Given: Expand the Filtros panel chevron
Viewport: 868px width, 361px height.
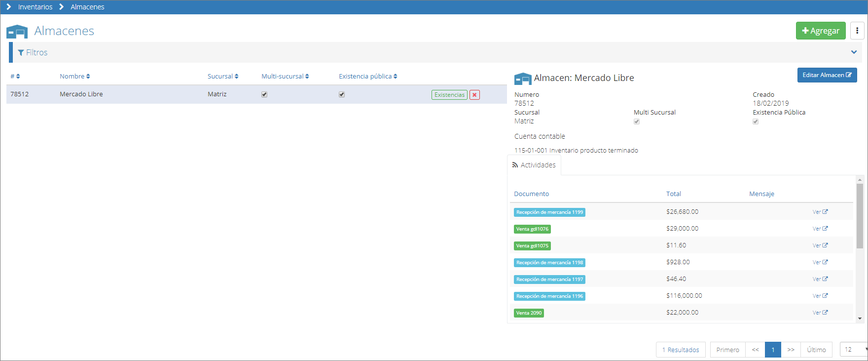Looking at the screenshot, I should [x=854, y=52].
